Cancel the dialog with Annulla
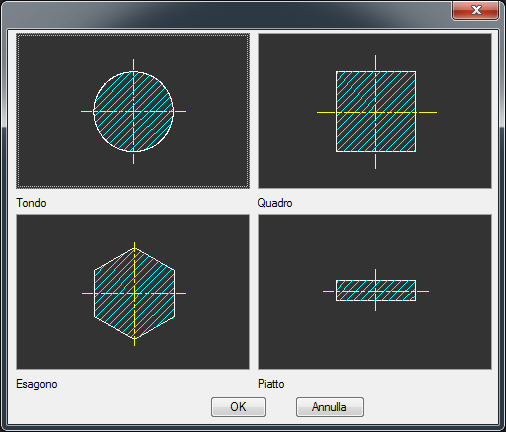Image resolution: width=506 pixels, height=432 pixels. 330,407
